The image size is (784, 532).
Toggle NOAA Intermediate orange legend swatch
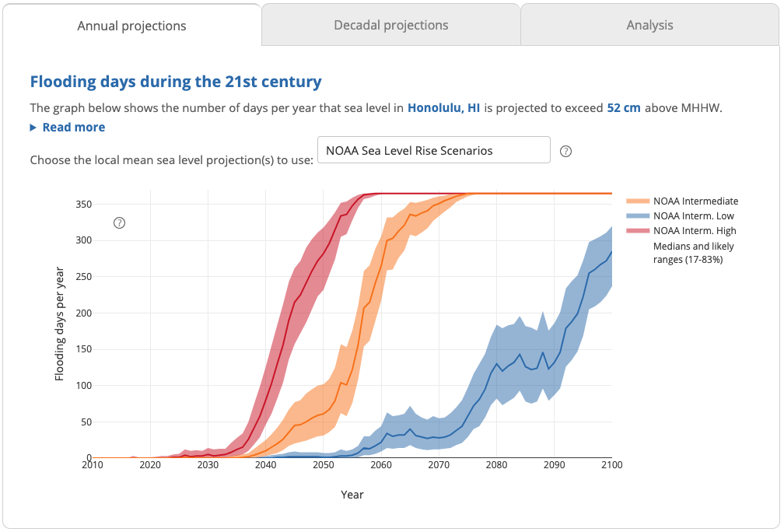(638, 201)
